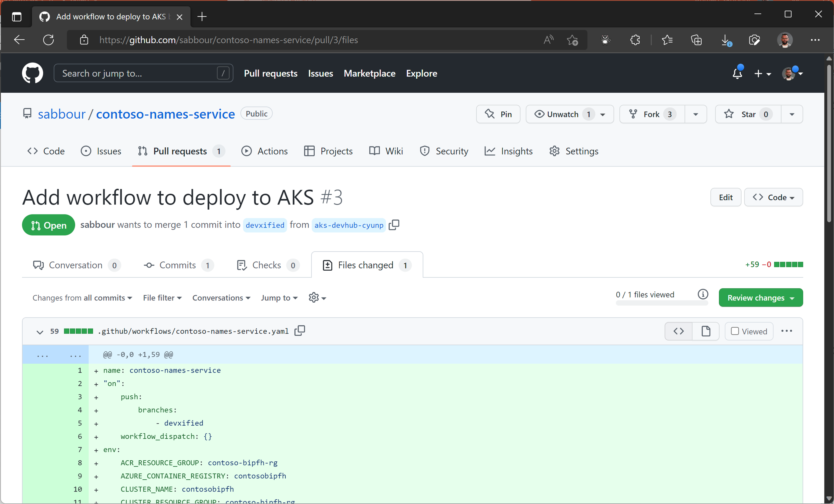This screenshot has height=504, width=834.
Task: Add page to browser favorites star
Action: click(x=572, y=40)
